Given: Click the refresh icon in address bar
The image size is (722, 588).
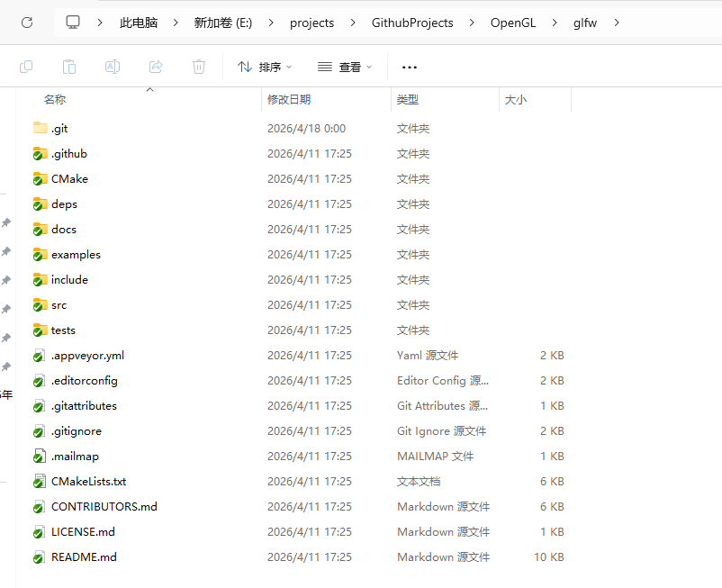Looking at the screenshot, I should (x=27, y=23).
